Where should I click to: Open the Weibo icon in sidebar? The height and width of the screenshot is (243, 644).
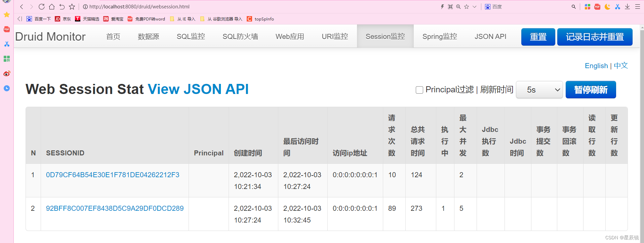(7, 74)
